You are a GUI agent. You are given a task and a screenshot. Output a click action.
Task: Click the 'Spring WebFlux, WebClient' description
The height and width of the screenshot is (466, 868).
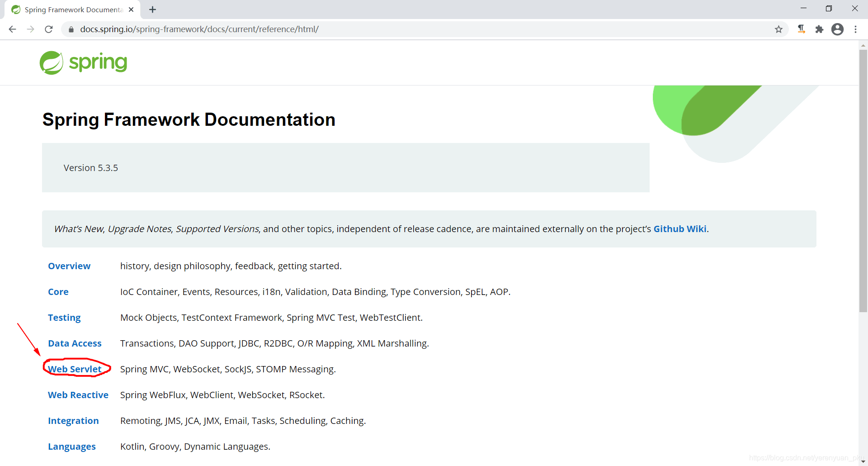pos(222,395)
